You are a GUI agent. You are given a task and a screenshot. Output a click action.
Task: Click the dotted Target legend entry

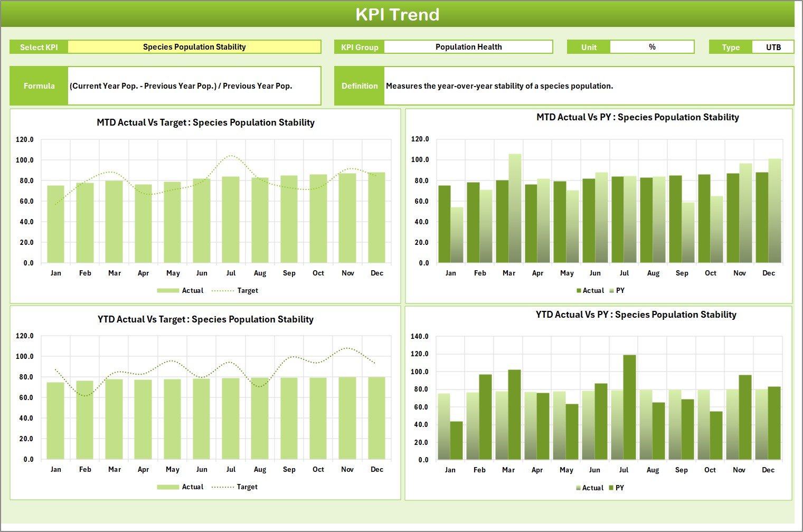click(x=237, y=290)
